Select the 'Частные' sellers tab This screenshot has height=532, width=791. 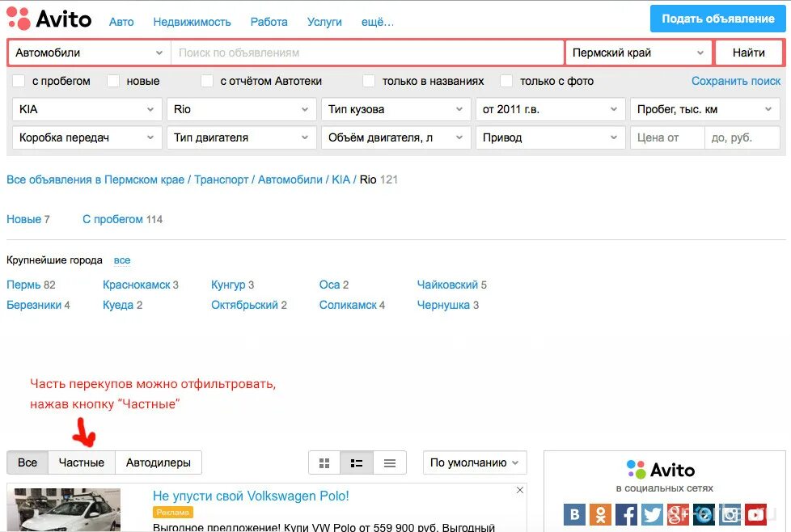click(x=82, y=463)
